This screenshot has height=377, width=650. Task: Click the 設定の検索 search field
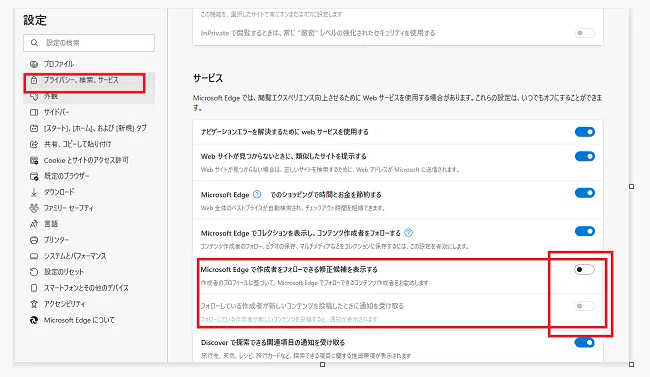(89, 43)
